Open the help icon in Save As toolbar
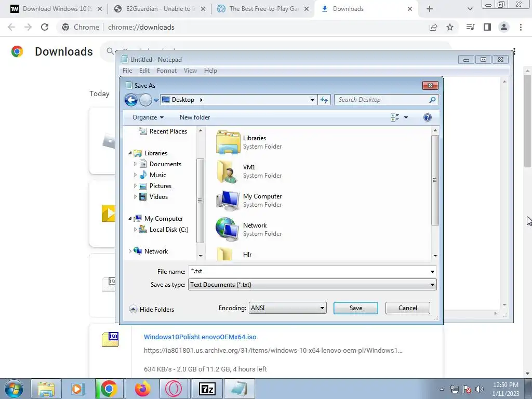The width and height of the screenshot is (532, 399). tap(428, 117)
